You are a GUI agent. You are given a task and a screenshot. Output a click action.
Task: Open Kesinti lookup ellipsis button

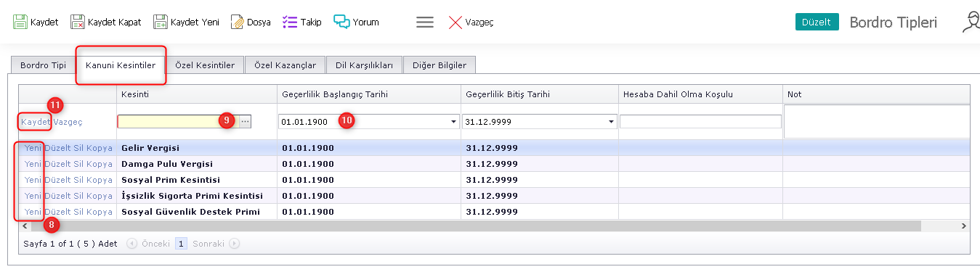coord(245,122)
